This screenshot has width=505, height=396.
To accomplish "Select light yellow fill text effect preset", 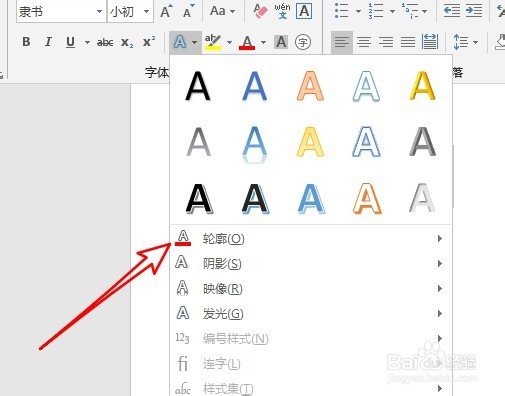I will [x=310, y=142].
